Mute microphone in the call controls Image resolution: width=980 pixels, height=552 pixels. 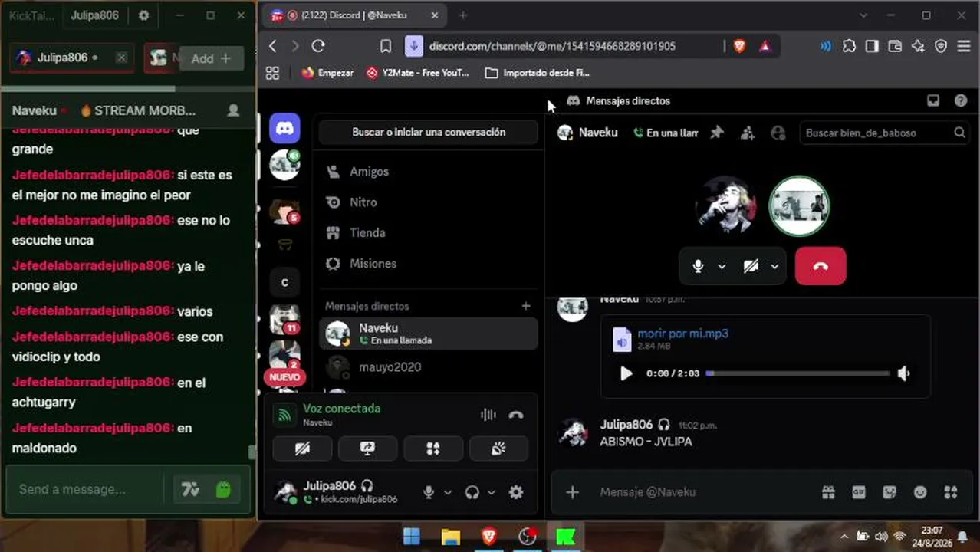pos(698,266)
